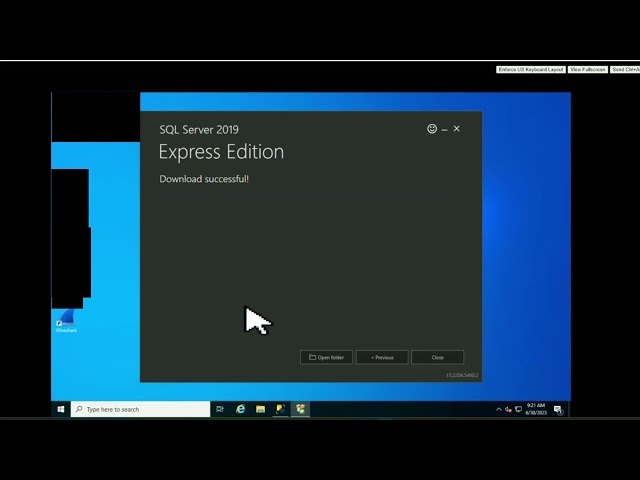Viewport: 640px width, 480px height.
Task: Click the Close button in installer
Action: click(x=438, y=357)
